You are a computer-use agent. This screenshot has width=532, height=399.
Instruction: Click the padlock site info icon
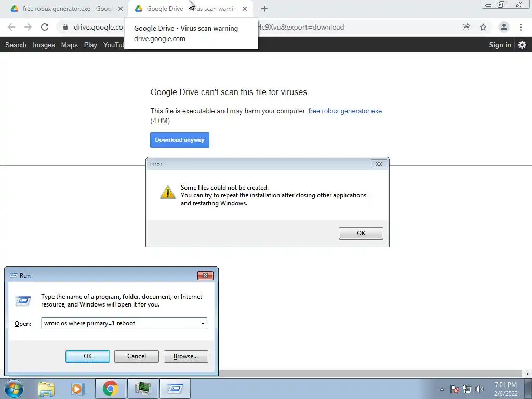coord(65,27)
